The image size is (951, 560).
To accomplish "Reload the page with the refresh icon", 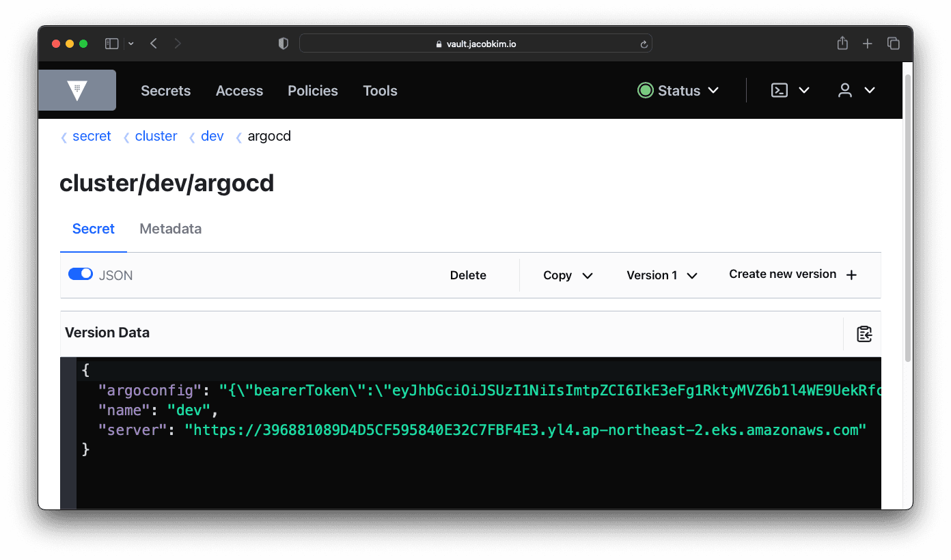I will (x=643, y=43).
